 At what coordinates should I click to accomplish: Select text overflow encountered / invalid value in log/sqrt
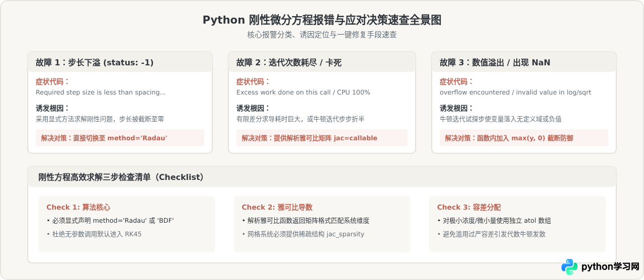pos(515,92)
